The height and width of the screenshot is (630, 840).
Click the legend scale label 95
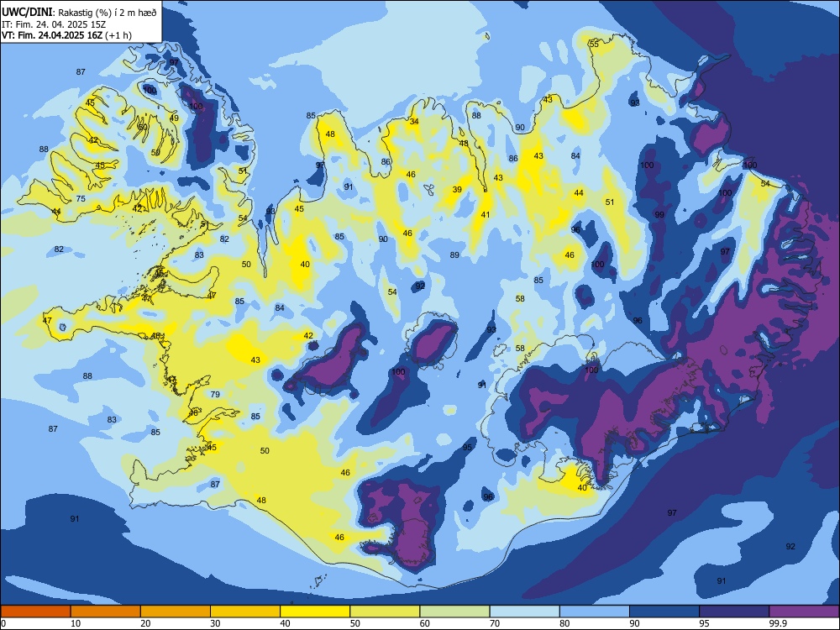tap(704, 623)
